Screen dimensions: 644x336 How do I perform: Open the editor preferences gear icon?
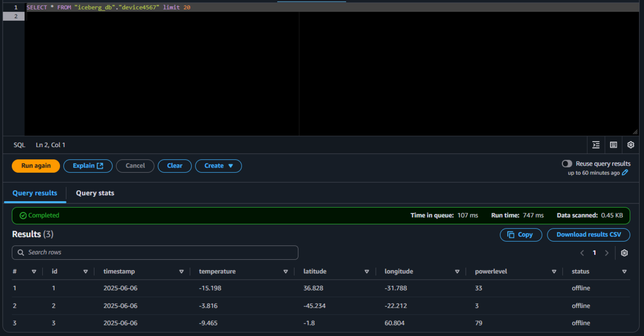[x=631, y=145]
